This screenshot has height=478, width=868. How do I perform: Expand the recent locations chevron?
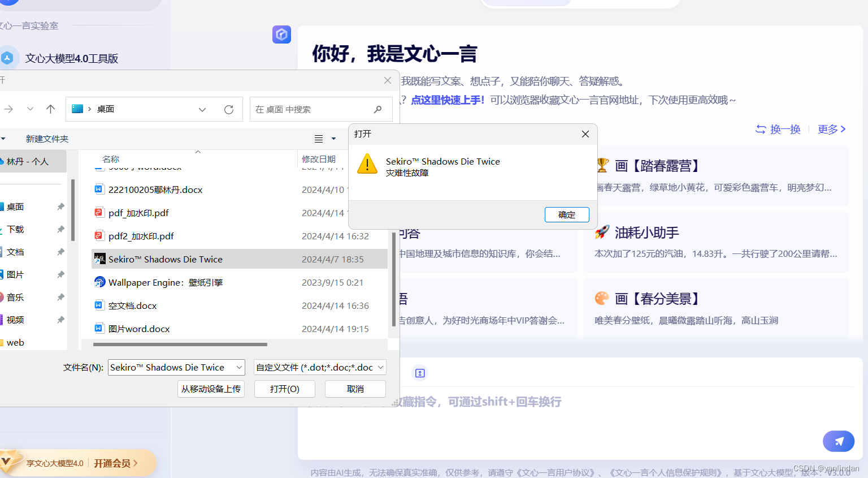pyautogui.click(x=30, y=109)
